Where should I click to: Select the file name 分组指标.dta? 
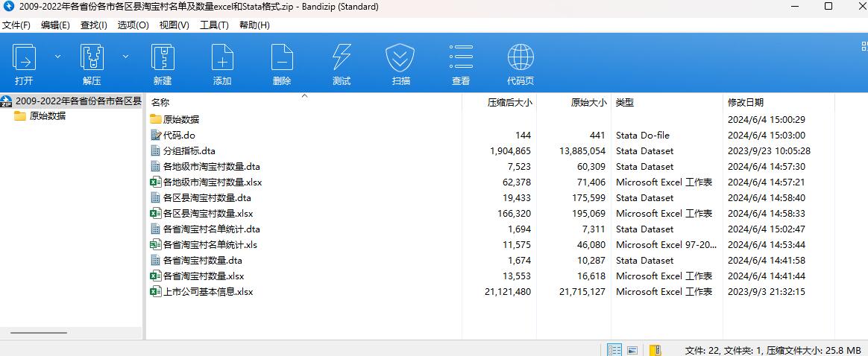(x=189, y=150)
